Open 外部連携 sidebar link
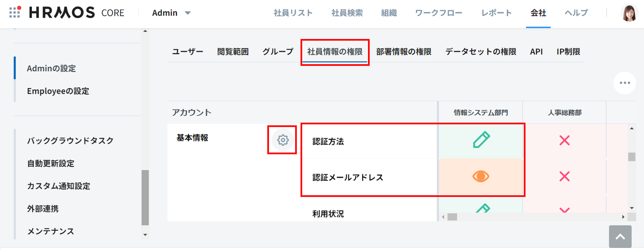The width and height of the screenshot is (644, 250). (x=43, y=209)
